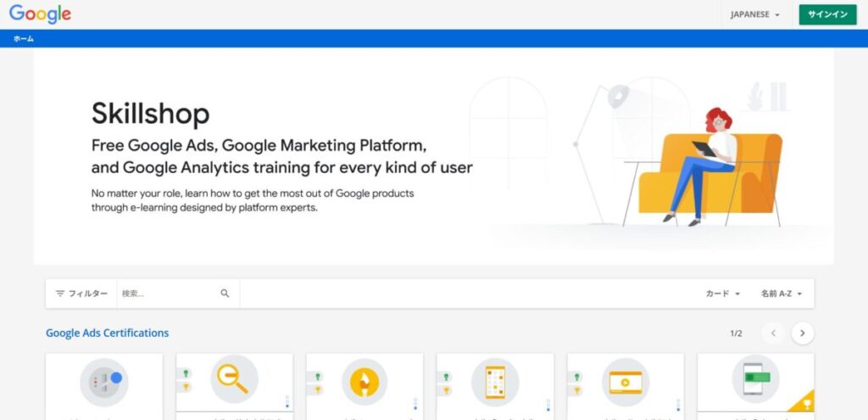Expand the カード view dropdown
This screenshot has height=420, width=868.
pos(723,294)
